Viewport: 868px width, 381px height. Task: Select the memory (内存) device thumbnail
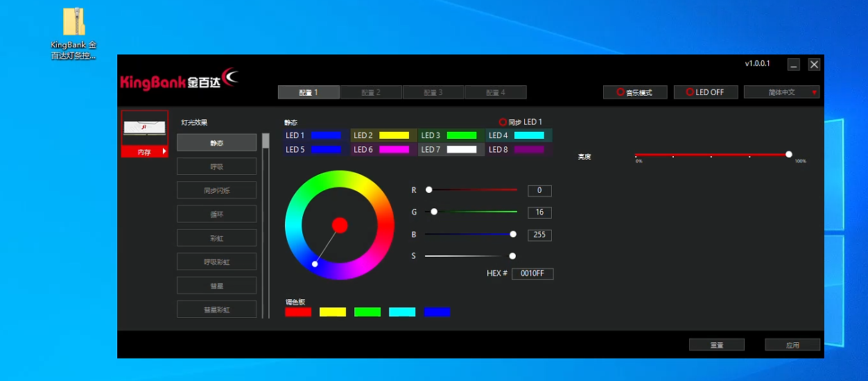pyautogui.click(x=144, y=128)
